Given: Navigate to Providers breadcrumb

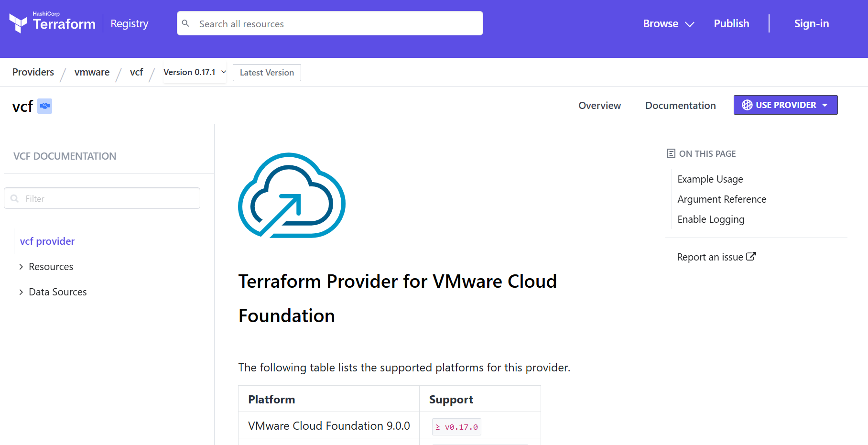Looking at the screenshot, I should point(33,72).
